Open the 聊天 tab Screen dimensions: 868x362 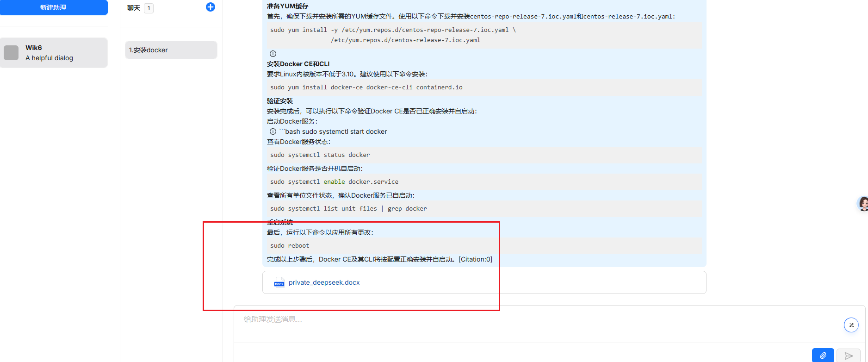(134, 8)
